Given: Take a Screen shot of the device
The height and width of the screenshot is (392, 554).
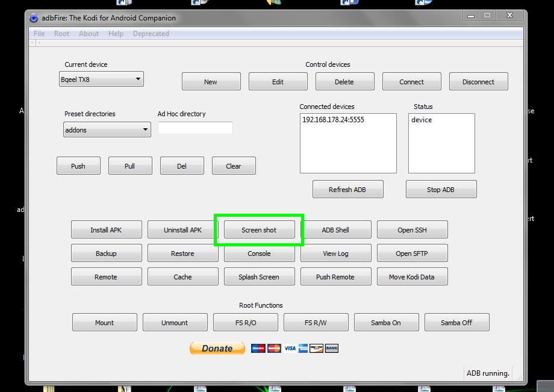Looking at the screenshot, I should pos(259,229).
